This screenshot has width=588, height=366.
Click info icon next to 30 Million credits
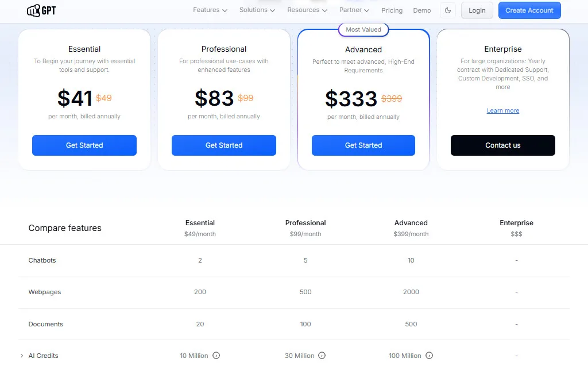(322, 356)
